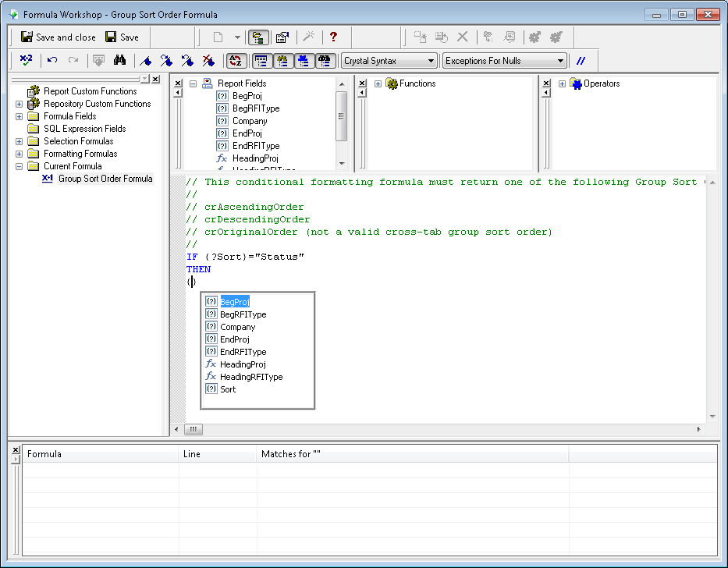Click the editor horizontal scrollbar thumb
Image resolution: width=728 pixels, height=568 pixels.
[194, 429]
